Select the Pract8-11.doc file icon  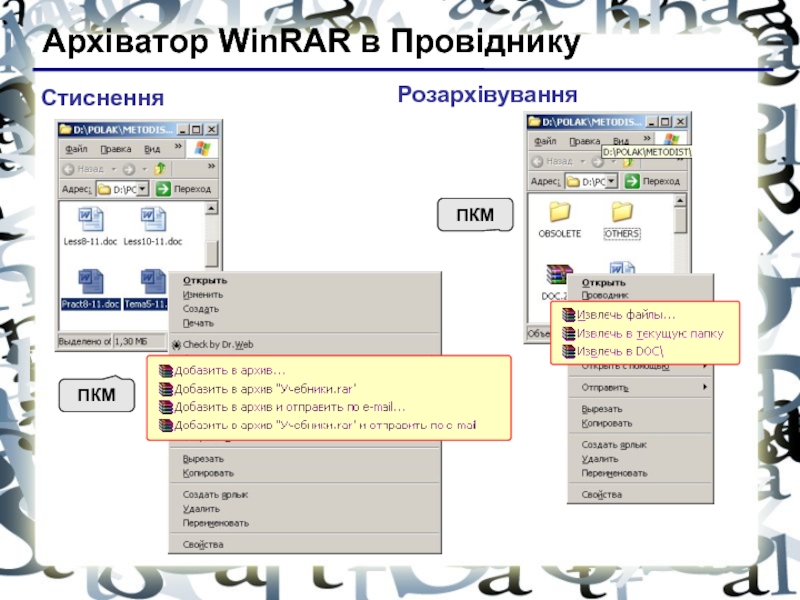[x=91, y=282]
